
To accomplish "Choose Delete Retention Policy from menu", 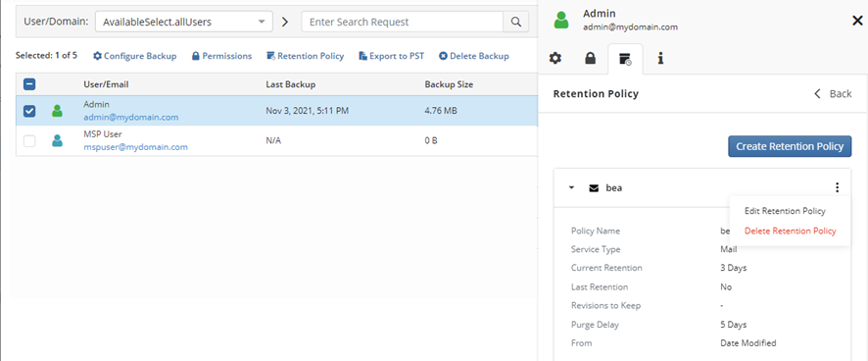I will (790, 231).
